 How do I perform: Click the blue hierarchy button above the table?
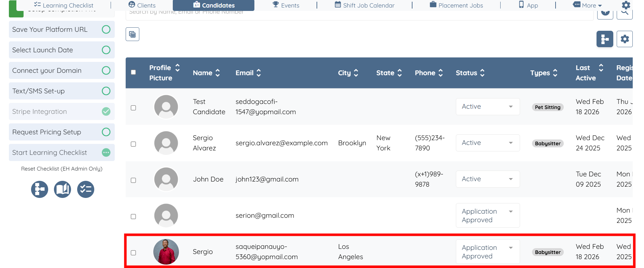coord(605,39)
